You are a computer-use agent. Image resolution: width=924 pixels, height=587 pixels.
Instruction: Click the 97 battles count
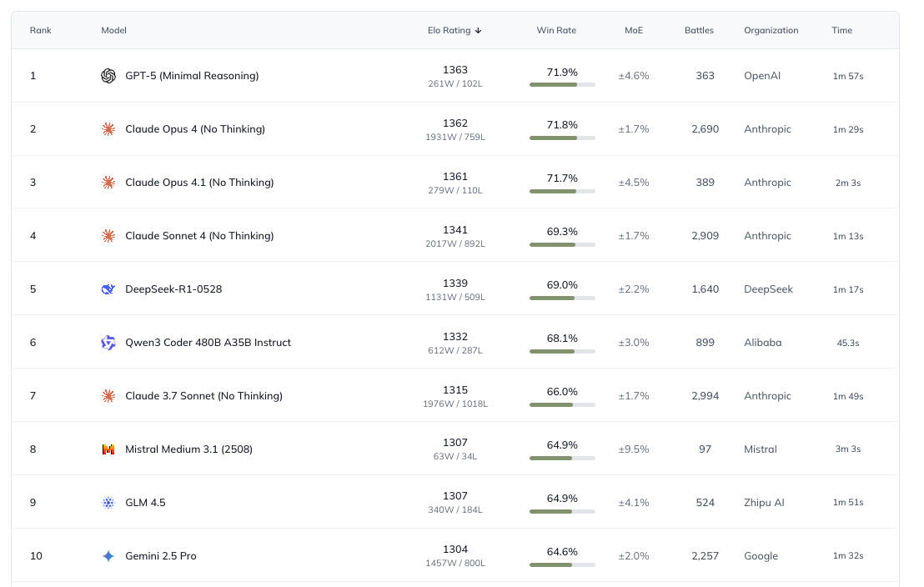pyautogui.click(x=705, y=449)
